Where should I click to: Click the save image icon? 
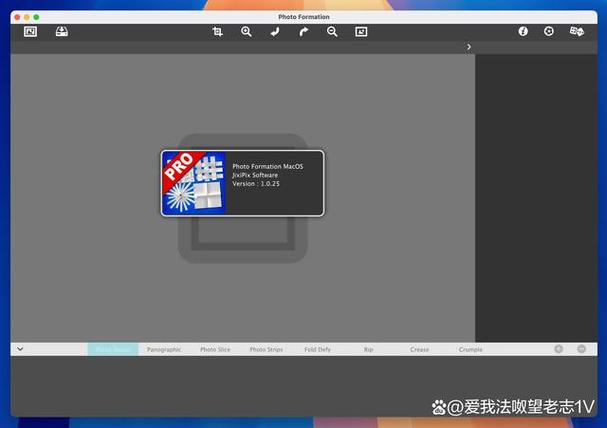(62, 32)
